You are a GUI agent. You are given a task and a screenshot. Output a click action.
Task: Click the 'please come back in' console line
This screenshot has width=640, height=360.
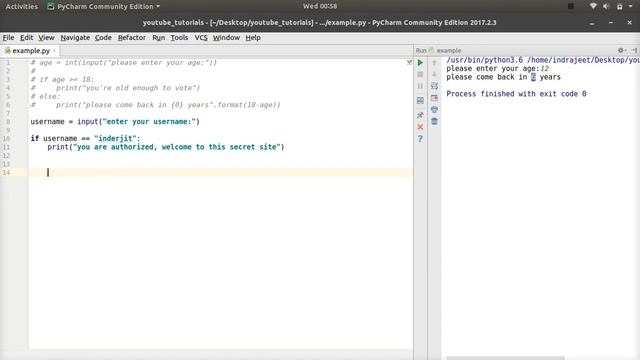(504, 77)
